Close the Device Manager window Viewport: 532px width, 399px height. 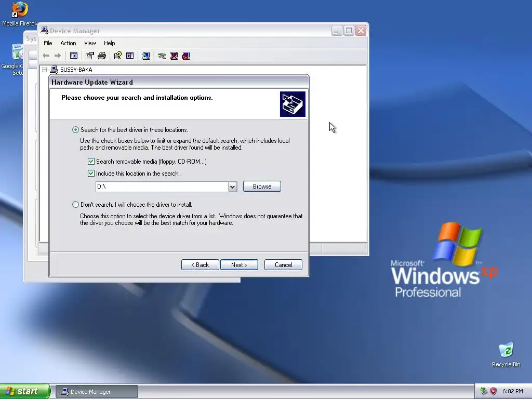coord(361,31)
